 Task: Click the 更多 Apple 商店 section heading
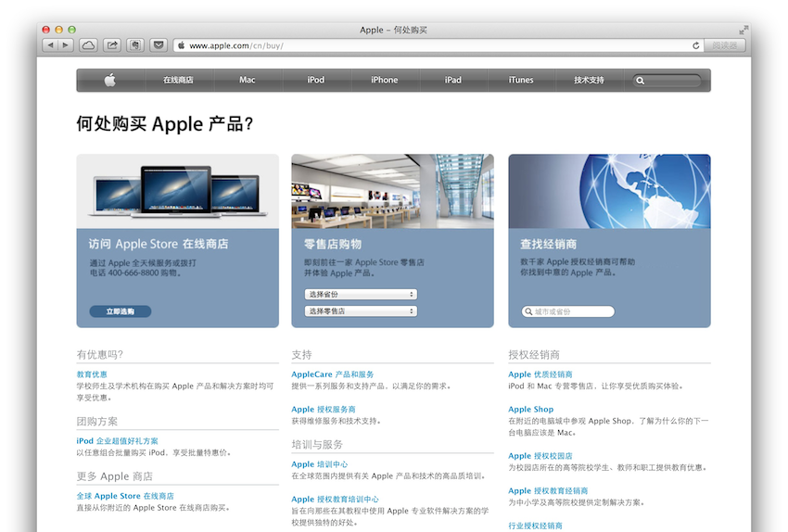(x=115, y=476)
